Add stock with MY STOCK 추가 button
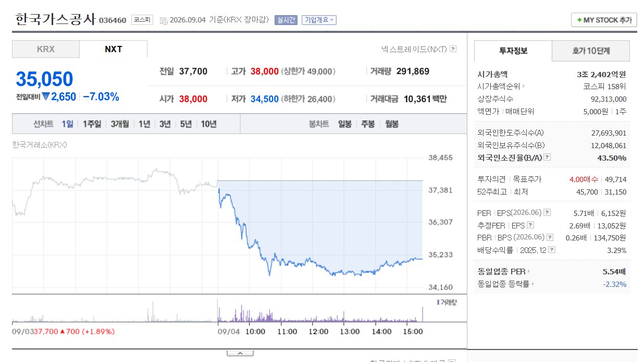 click(604, 20)
